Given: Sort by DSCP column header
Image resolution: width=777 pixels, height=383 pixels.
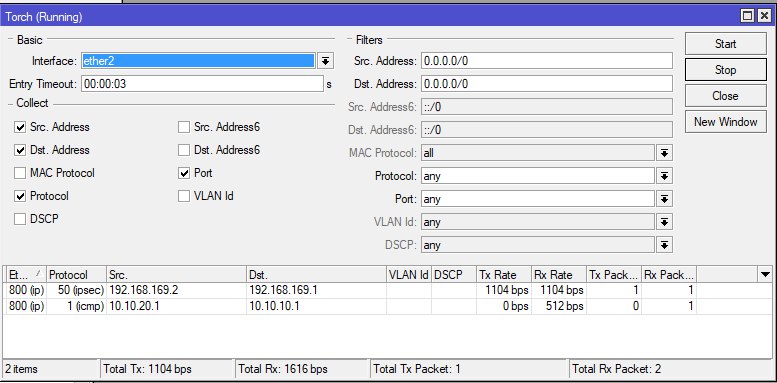Looking at the screenshot, I should pos(454,274).
